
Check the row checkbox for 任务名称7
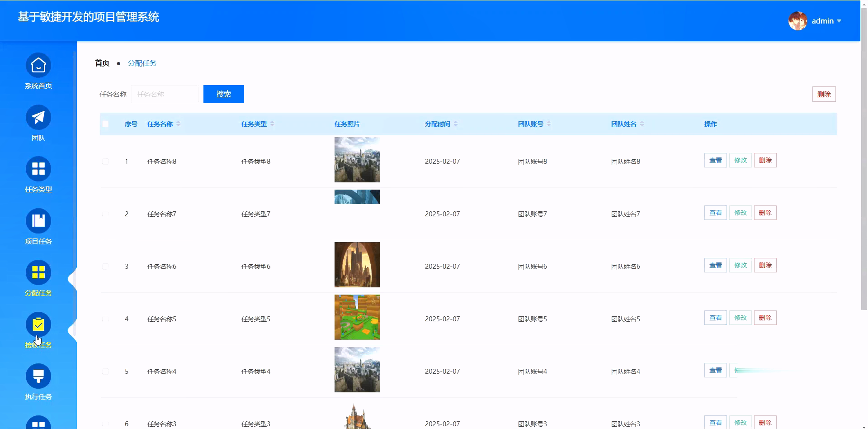coord(105,214)
